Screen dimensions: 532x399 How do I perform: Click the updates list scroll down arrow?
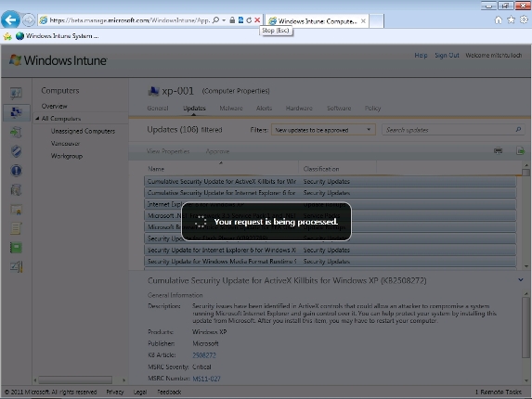(526, 266)
